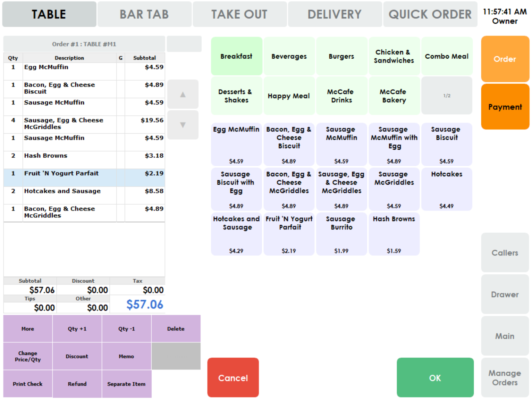
Task: Open Desserts & Shakes category
Action: click(237, 96)
